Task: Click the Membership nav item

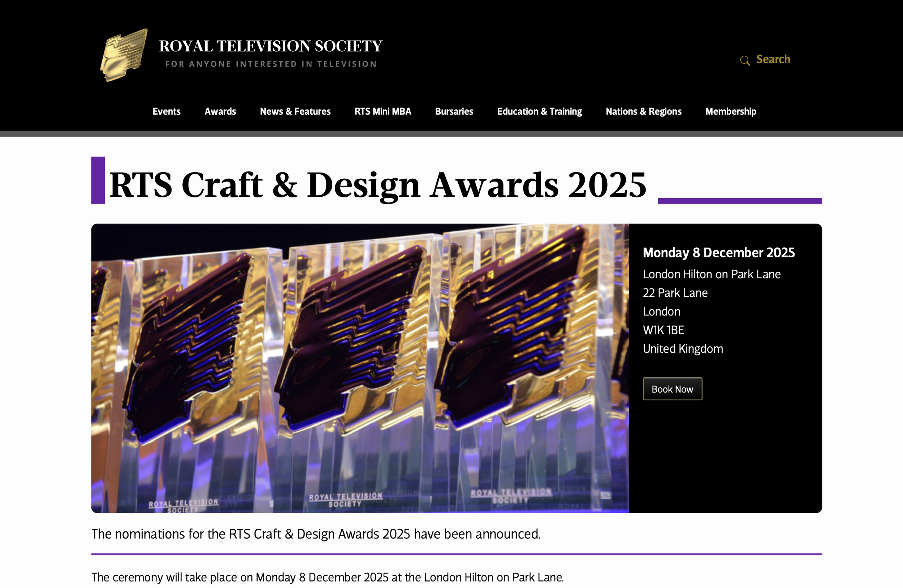Action: [x=730, y=112]
